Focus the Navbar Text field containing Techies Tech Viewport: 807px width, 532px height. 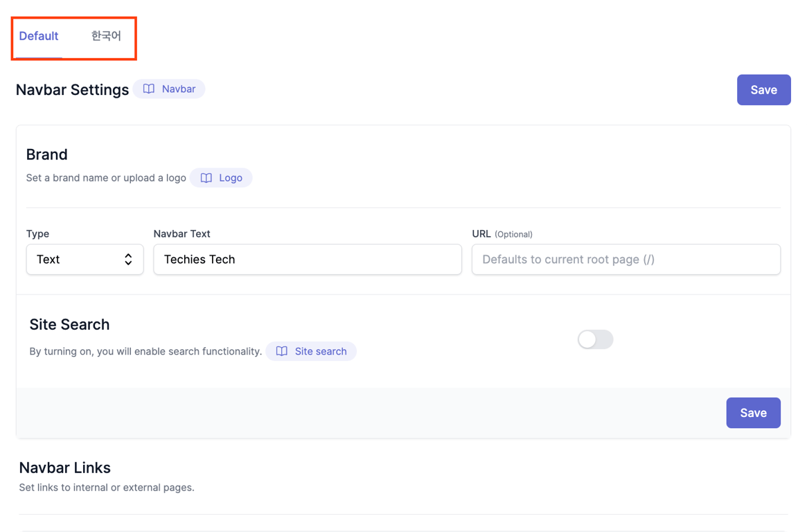click(x=308, y=259)
